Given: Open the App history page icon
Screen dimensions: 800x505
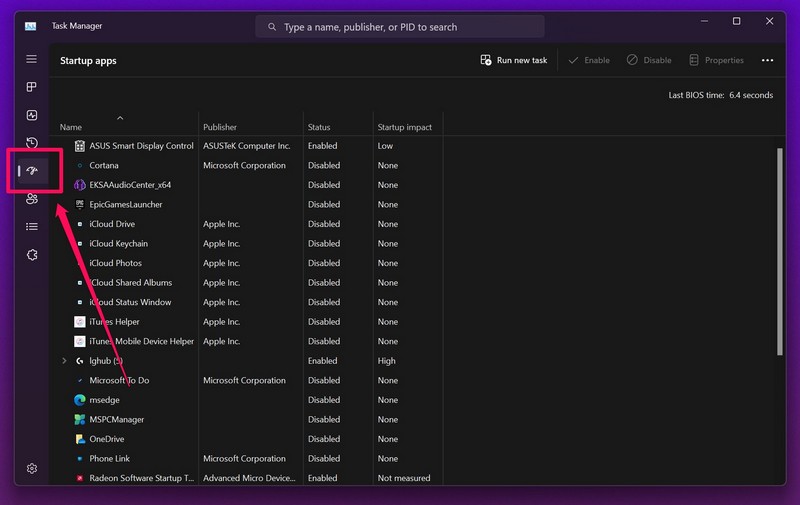Looking at the screenshot, I should pyautogui.click(x=32, y=144).
